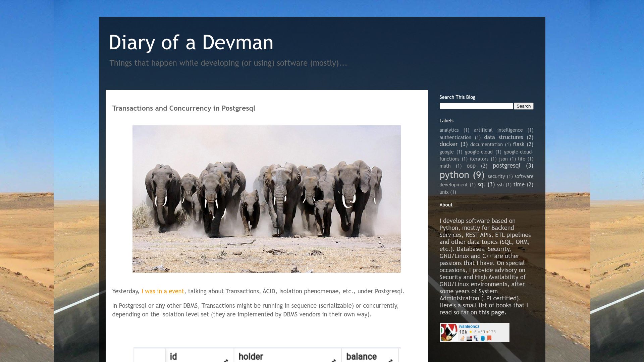Image resolution: width=644 pixels, height=362 pixels.
Task: Filter posts by the postgresql label
Action: pos(506,165)
